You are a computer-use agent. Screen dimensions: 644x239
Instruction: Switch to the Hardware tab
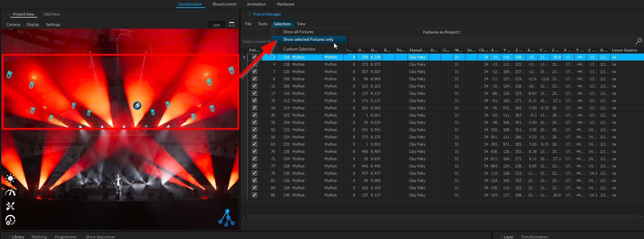coord(286,4)
